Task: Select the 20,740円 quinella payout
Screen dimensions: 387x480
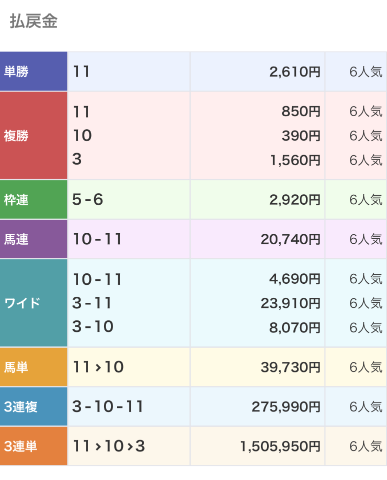Action: 290,239
